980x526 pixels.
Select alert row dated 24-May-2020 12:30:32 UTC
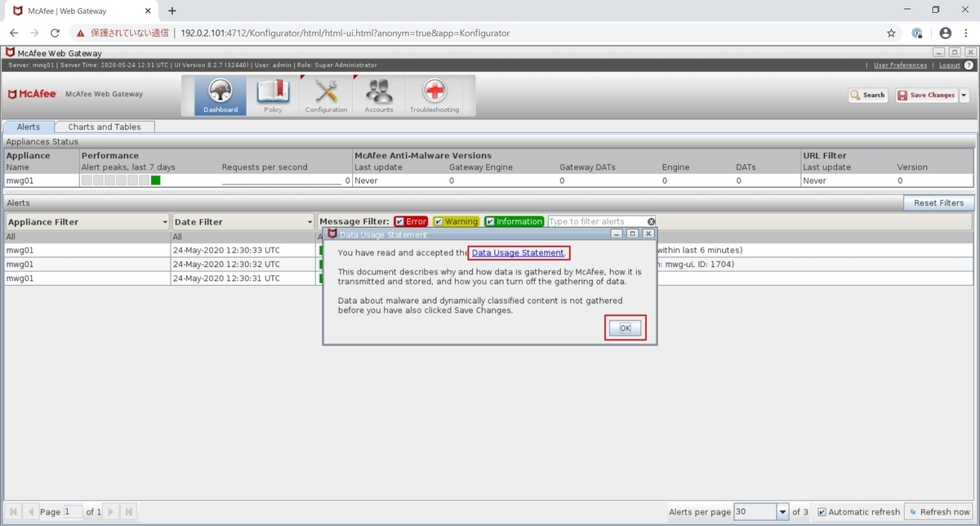point(489,264)
